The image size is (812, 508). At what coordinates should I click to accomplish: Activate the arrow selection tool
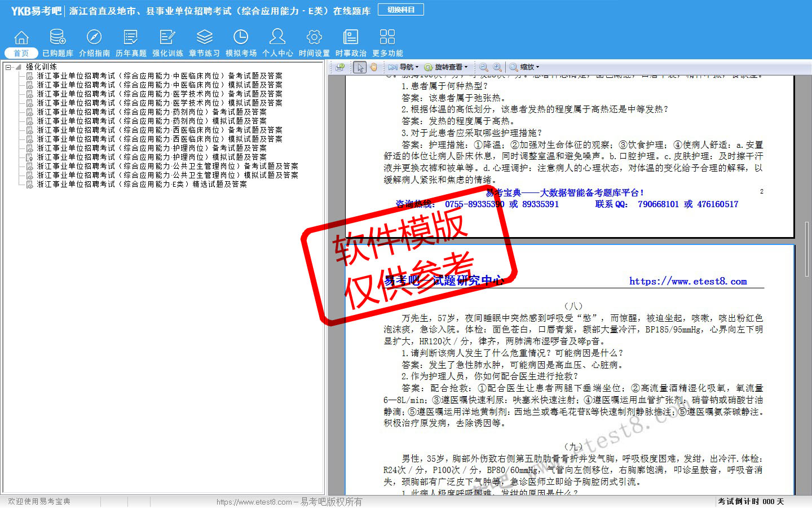(x=360, y=67)
